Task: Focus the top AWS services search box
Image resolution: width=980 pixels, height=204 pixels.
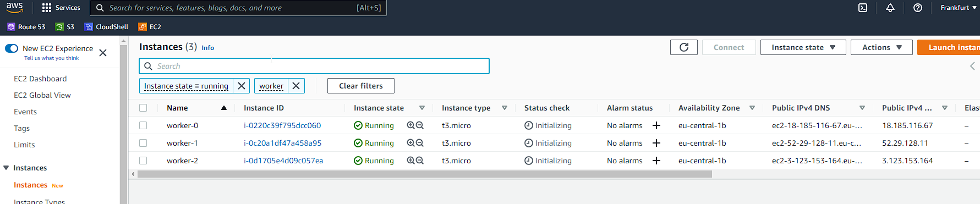Action: pos(238,8)
